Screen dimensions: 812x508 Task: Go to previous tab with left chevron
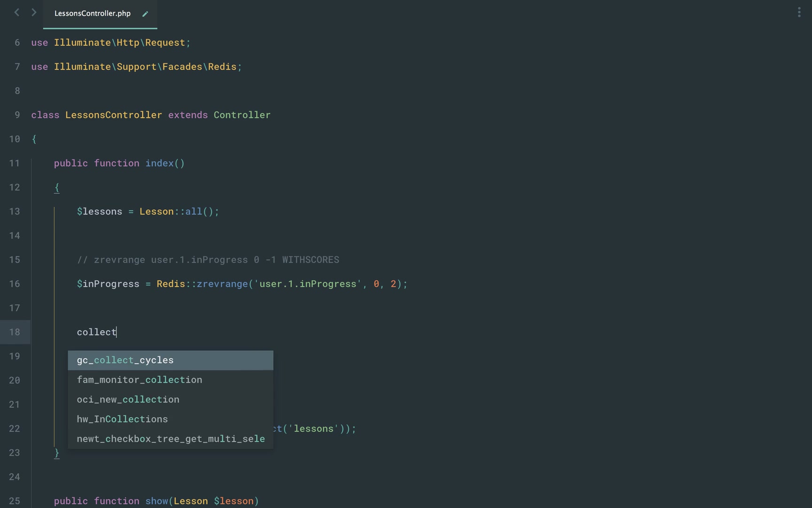(x=17, y=13)
